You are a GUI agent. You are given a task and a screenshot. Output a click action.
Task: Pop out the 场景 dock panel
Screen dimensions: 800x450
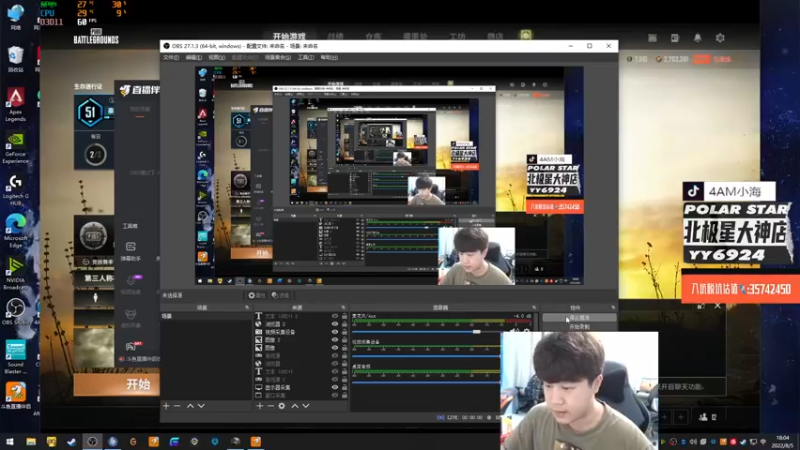tap(247, 308)
